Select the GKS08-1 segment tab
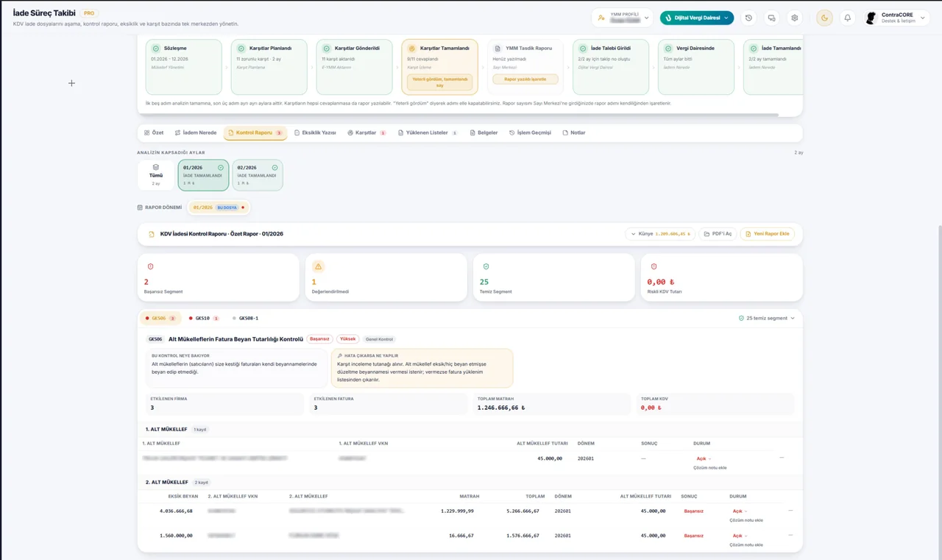Image resolution: width=942 pixels, height=560 pixels. pos(245,319)
